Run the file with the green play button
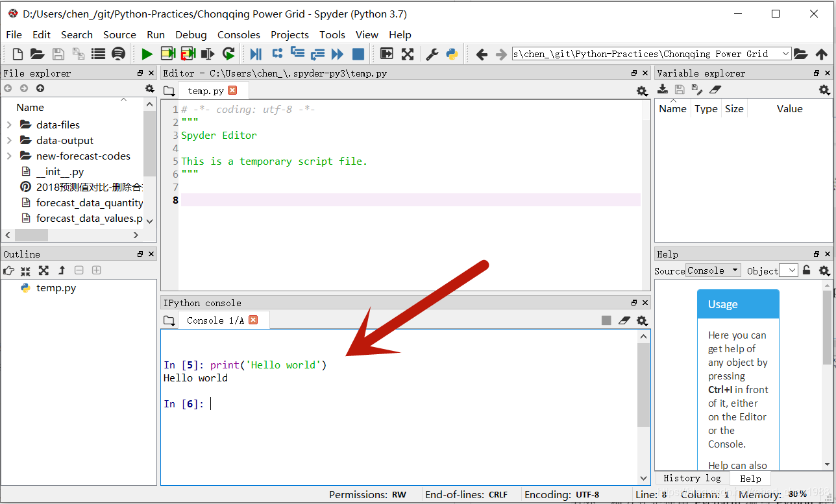Screen dimensions: 836x504 147,54
